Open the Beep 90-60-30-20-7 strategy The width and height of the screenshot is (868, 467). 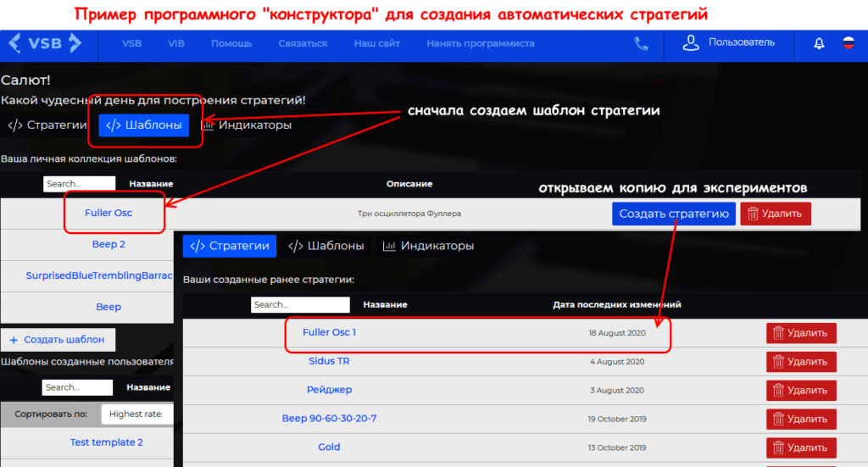(330, 419)
